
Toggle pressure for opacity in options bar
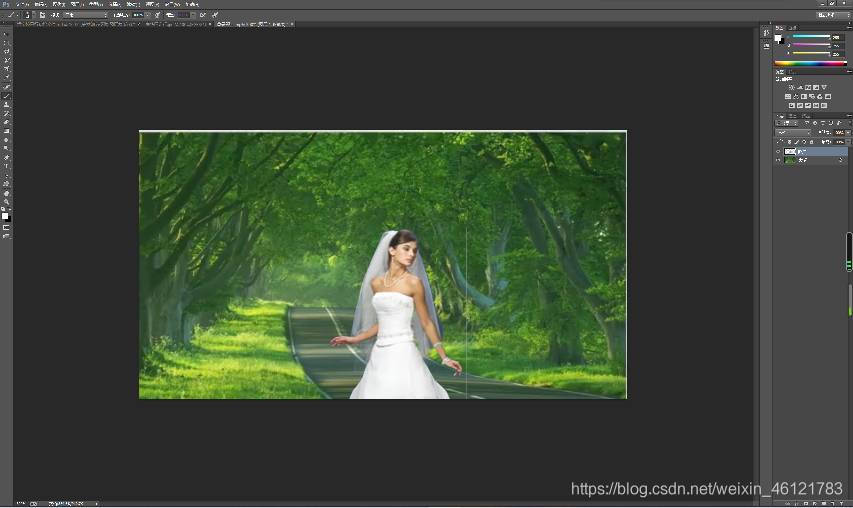pyautogui.click(x=157, y=15)
